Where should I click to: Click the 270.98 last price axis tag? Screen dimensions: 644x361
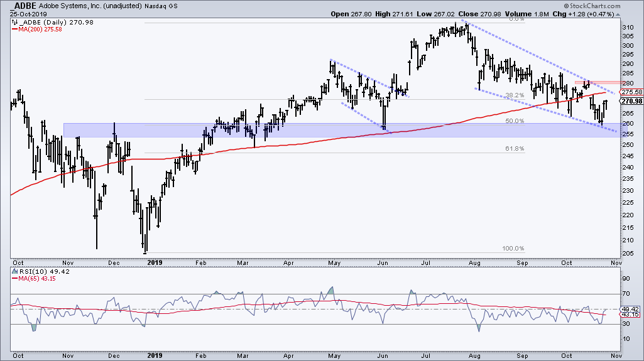pos(632,101)
